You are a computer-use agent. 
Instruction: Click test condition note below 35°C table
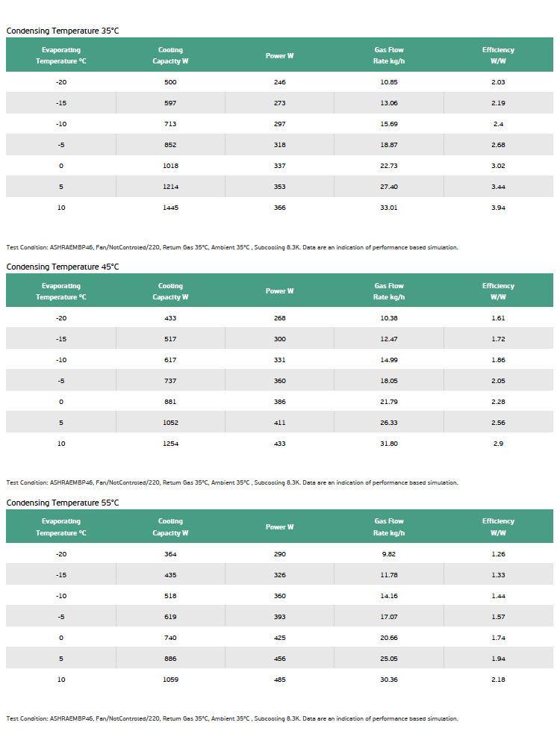click(232, 247)
